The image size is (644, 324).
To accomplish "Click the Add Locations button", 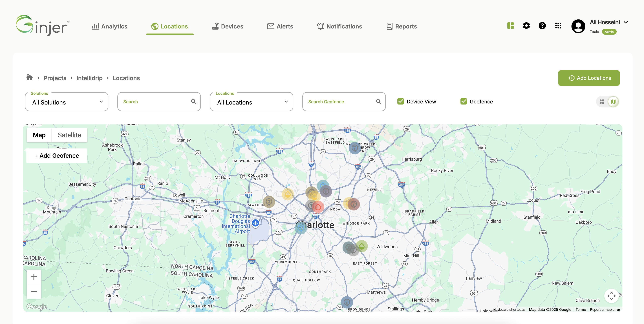I will [589, 78].
